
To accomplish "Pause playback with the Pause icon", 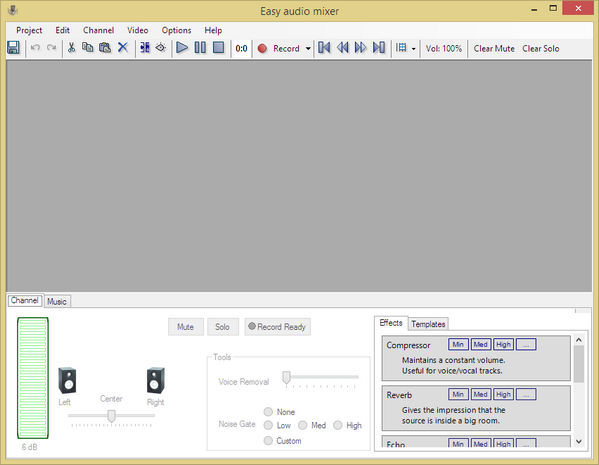I will pos(200,48).
